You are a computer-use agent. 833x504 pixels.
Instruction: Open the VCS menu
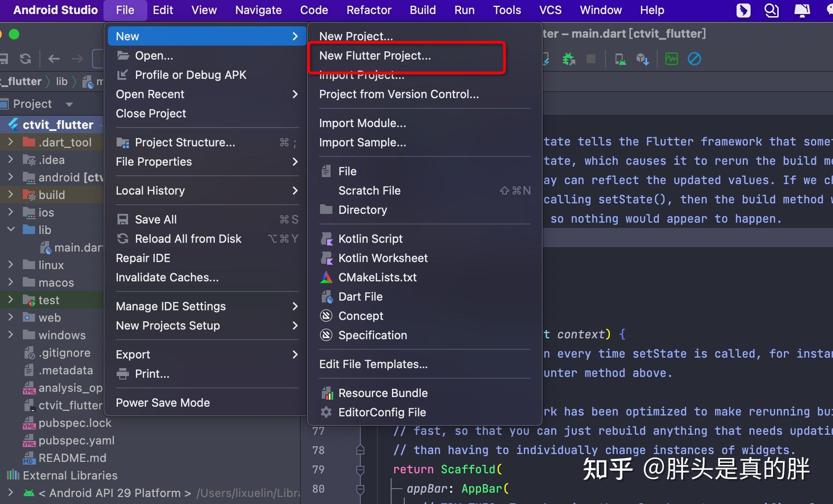(x=550, y=10)
